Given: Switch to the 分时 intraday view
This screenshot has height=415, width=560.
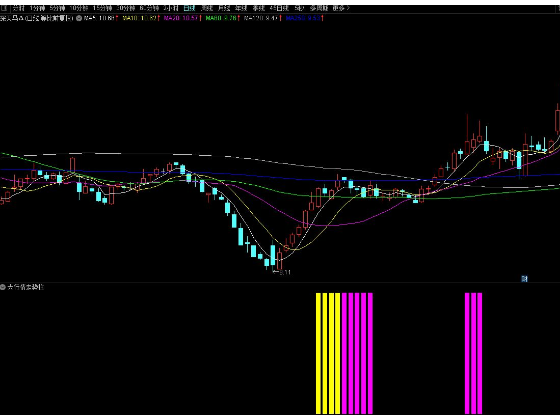Looking at the screenshot, I should click(x=18, y=8).
